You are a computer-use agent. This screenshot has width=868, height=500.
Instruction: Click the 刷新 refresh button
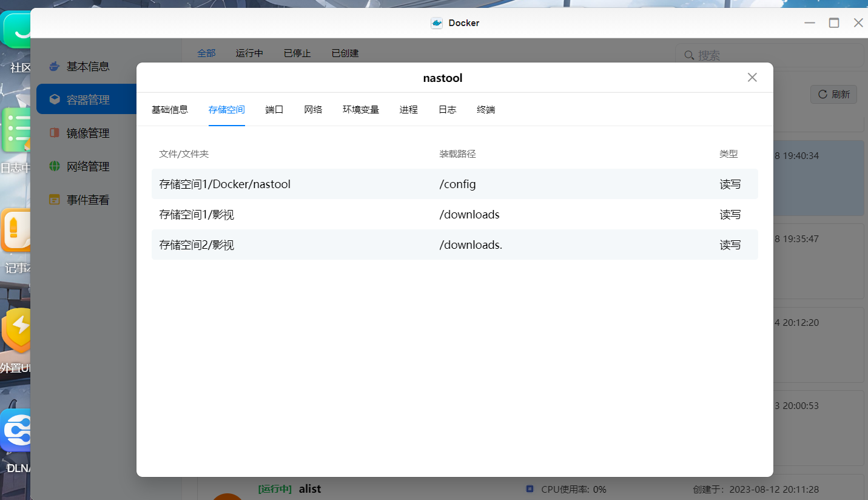[833, 94]
